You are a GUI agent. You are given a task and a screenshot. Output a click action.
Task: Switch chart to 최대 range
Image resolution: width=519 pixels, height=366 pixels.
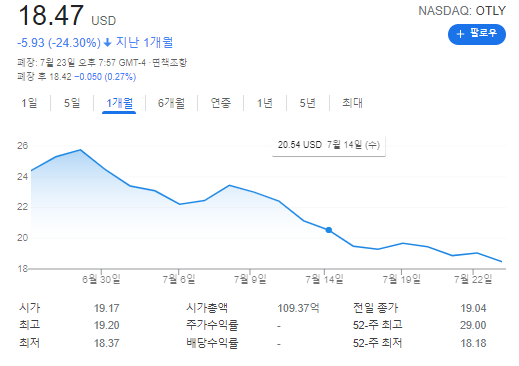click(x=352, y=103)
